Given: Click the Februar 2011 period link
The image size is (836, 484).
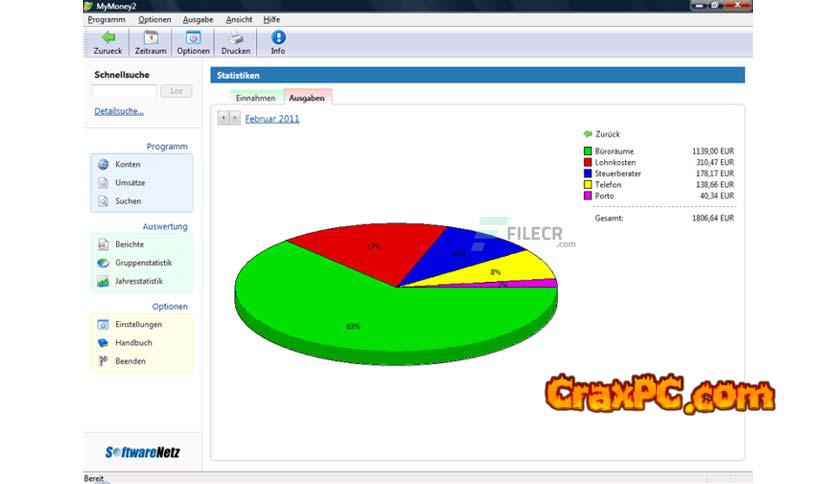Looking at the screenshot, I should 272,119.
